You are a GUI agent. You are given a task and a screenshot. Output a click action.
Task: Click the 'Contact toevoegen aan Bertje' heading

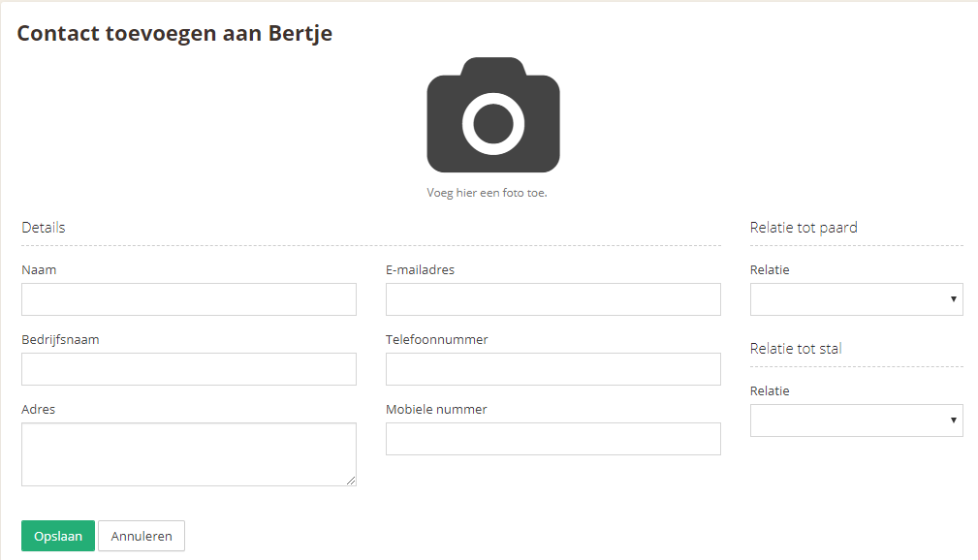[x=174, y=33]
